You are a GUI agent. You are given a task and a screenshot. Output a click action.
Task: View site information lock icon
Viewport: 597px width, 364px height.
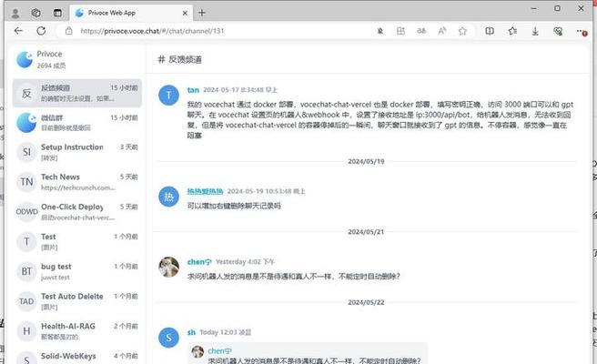pos(68,31)
